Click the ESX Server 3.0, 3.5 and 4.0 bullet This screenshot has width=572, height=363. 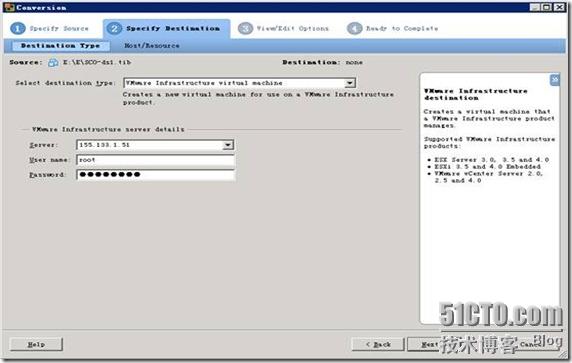point(491,160)
